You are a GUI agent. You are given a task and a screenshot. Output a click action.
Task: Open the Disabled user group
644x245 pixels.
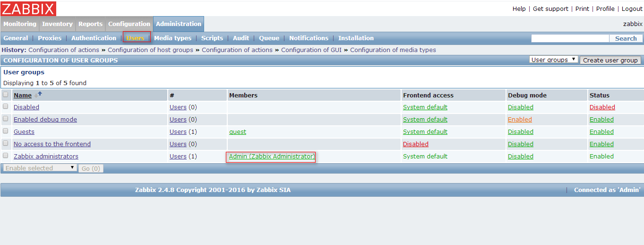[26, 107]
